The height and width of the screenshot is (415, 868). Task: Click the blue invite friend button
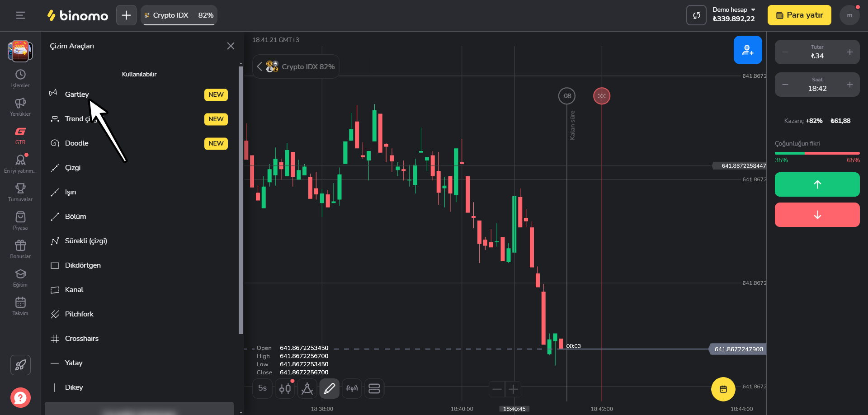click(x=748, y=50)
